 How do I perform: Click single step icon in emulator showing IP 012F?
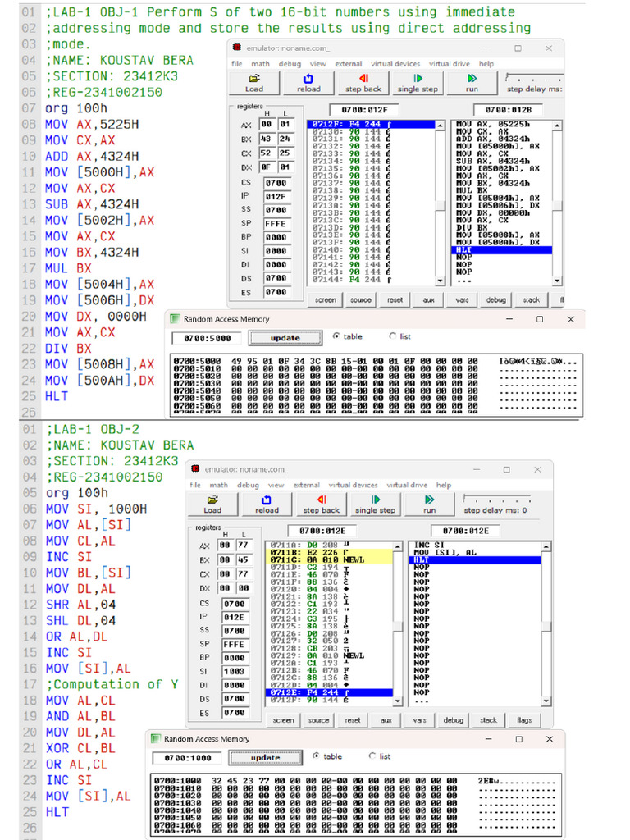(x=418, y=78)
